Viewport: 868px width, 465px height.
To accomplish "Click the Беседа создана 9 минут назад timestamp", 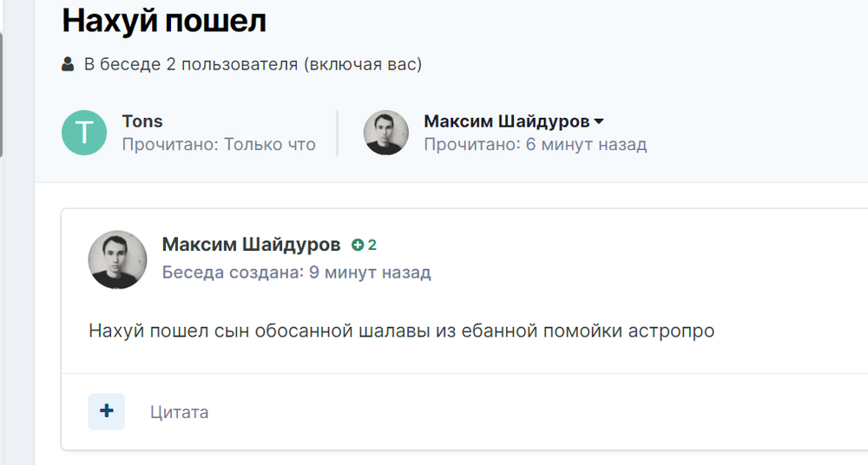I will [x=297, y=272].
